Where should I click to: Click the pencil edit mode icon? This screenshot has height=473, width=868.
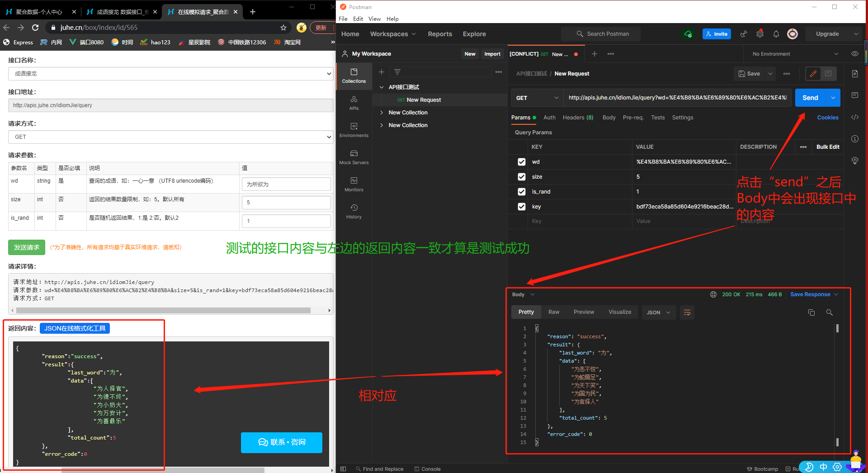click(x=813, y=74)
